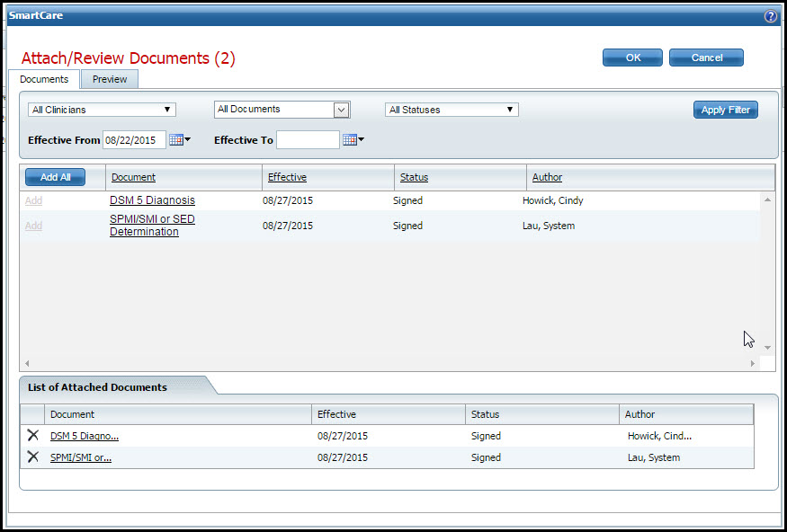The width and height of the screenshot is (787, 532).
Task: Expand the All Statuses dropdown
Action: [452, 110]
